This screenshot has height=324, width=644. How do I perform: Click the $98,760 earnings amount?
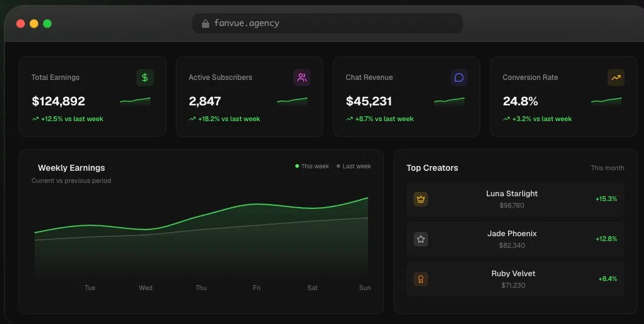512,205
